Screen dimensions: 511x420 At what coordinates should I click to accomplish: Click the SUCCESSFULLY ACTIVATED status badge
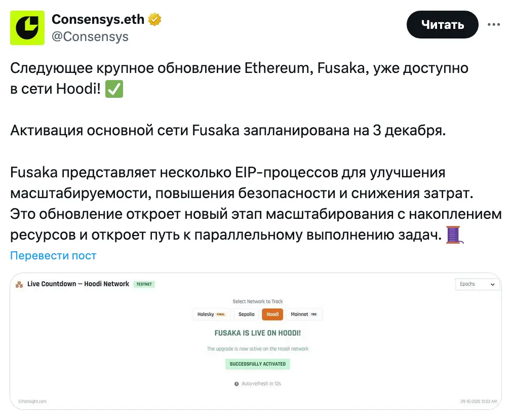tap(257, 364)
